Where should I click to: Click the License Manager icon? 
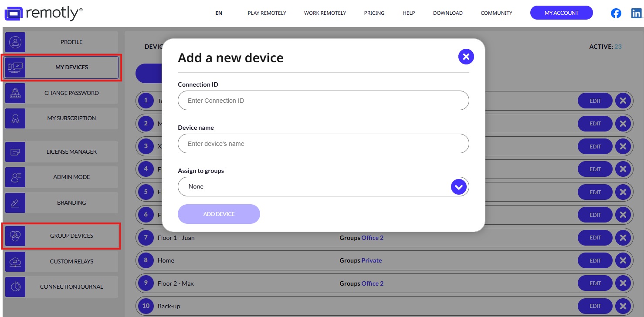tap(15, 152)
